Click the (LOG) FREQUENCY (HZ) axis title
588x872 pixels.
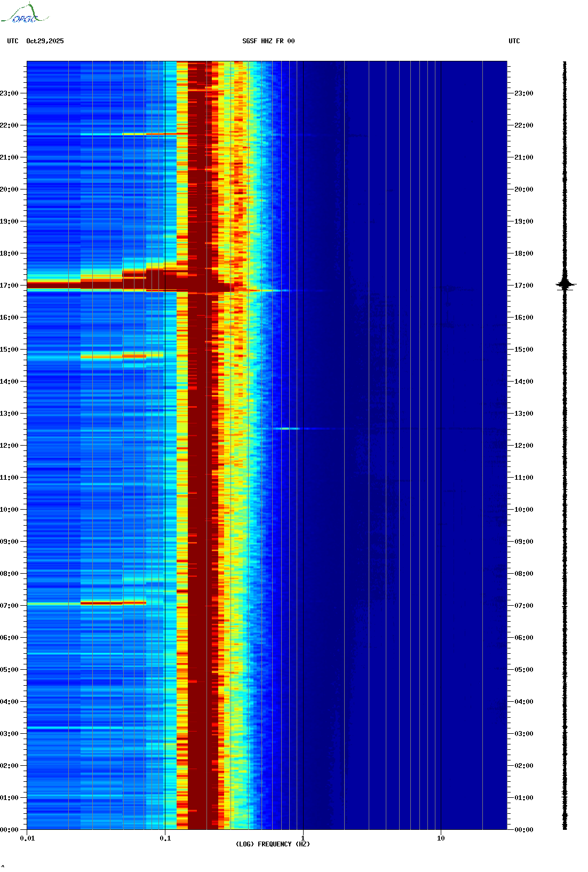pyautogui.click(x=273, y=844)
